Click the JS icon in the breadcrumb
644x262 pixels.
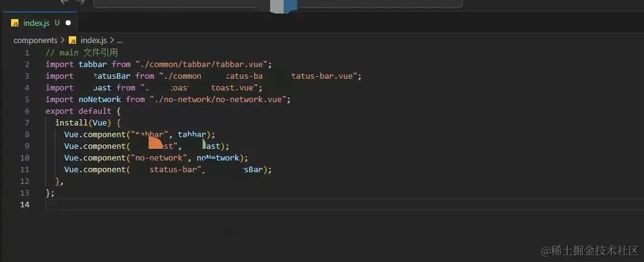72,41
